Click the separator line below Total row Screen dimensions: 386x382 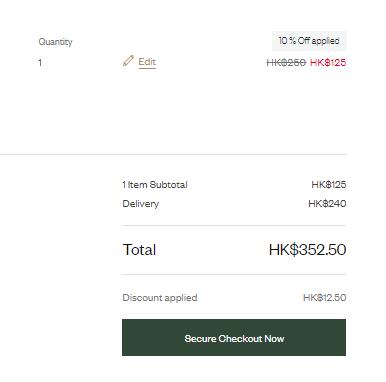pos(234,275)
